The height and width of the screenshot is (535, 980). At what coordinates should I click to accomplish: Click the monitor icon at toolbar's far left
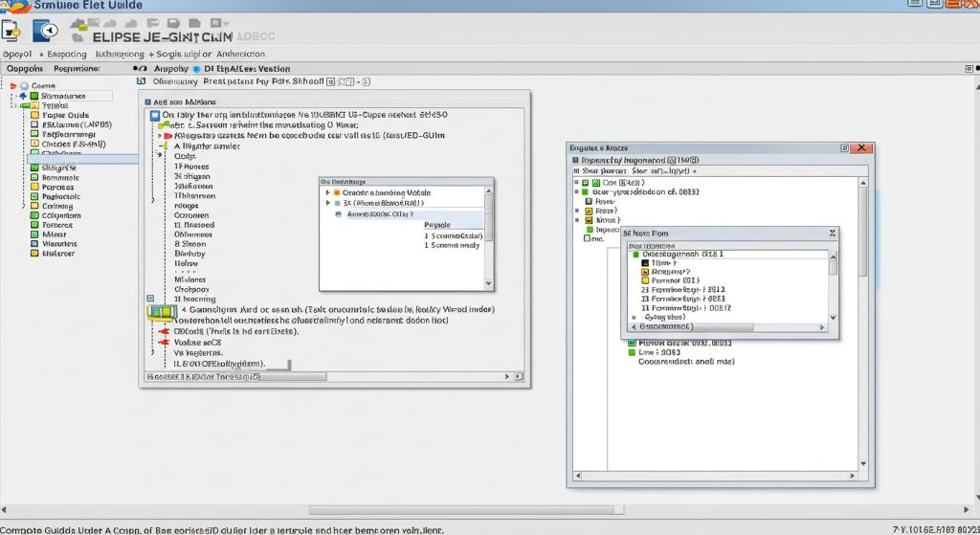click(x=11, y=31)
